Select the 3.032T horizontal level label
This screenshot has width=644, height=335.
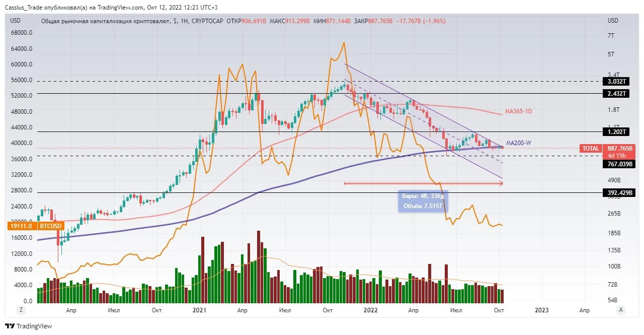tap(615, 81)
